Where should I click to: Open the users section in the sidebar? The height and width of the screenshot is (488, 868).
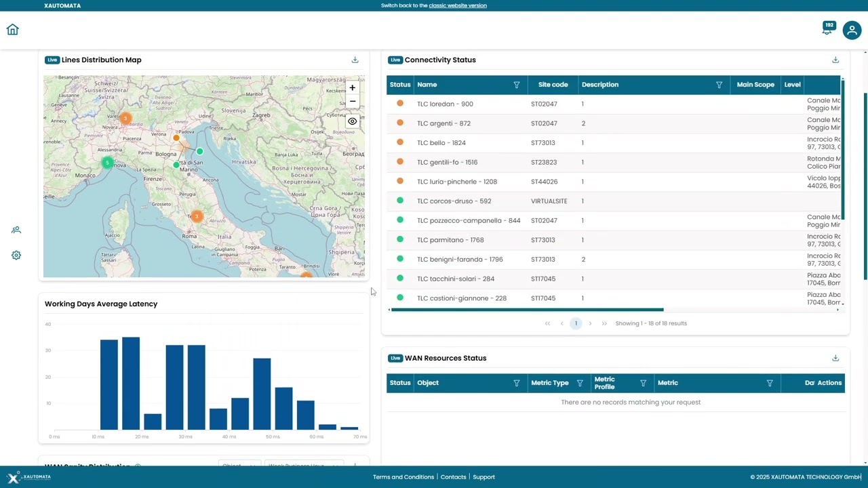coord(16,230)
